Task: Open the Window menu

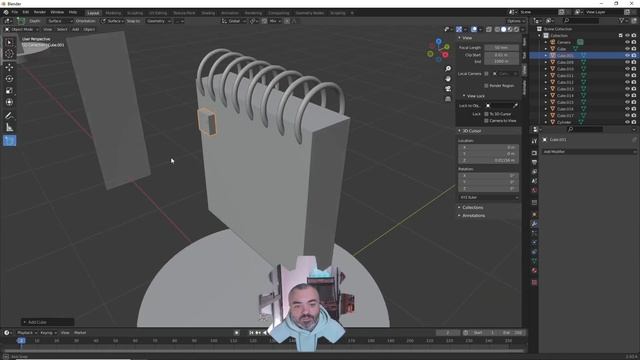Action: pos(57,12)
